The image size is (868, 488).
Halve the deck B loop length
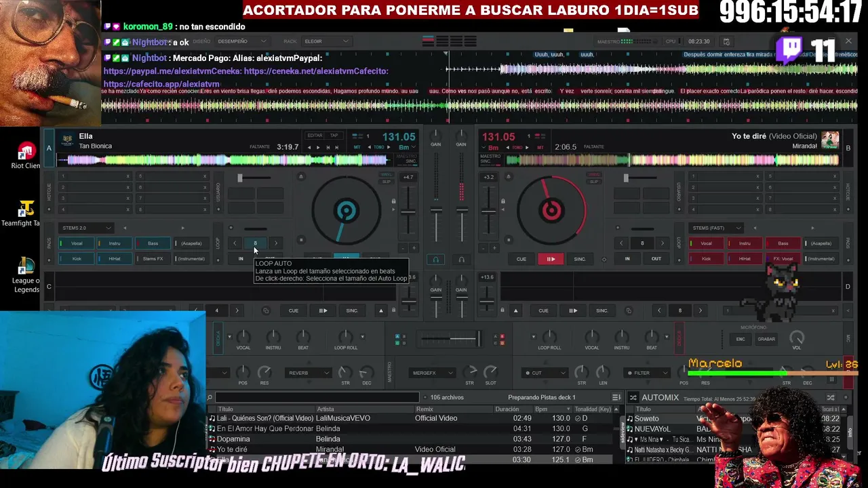(x=621, y=243)
